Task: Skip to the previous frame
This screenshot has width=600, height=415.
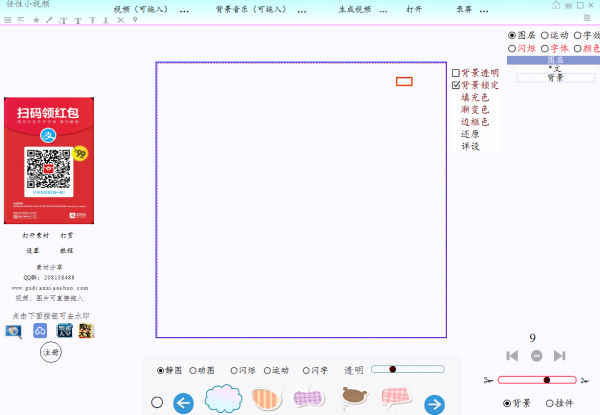Action: [512, 356]
